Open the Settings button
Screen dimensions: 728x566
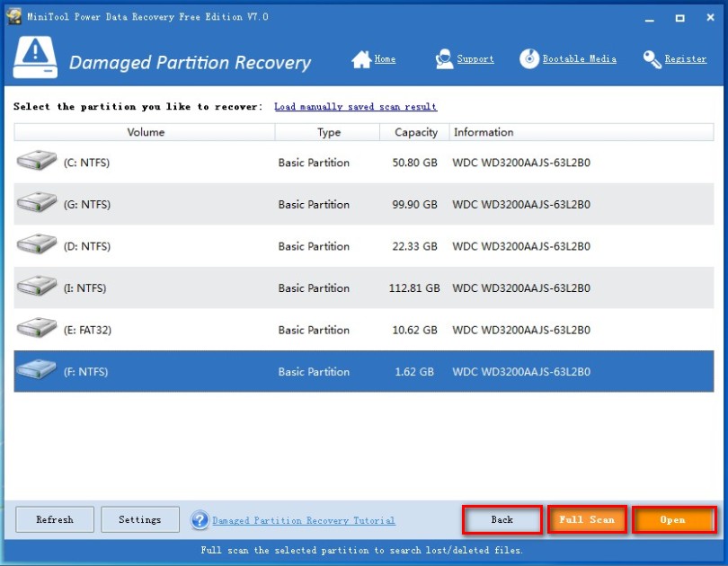[140, 519]
